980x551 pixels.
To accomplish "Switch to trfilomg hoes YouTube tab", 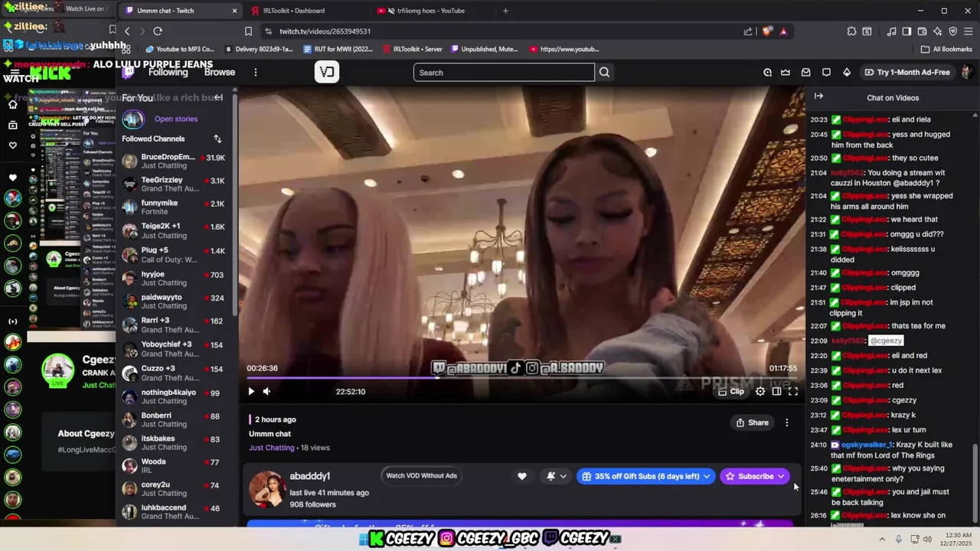I will point(431,11).
